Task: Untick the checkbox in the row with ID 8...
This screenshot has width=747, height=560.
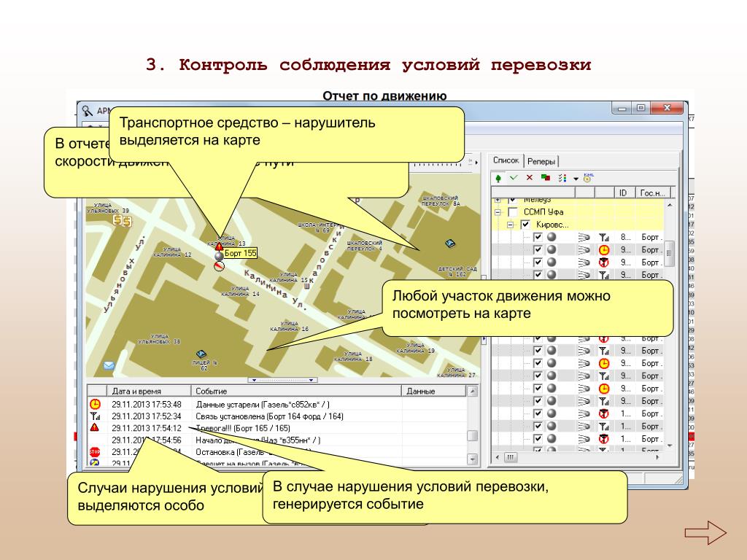Action: point(538,237)
